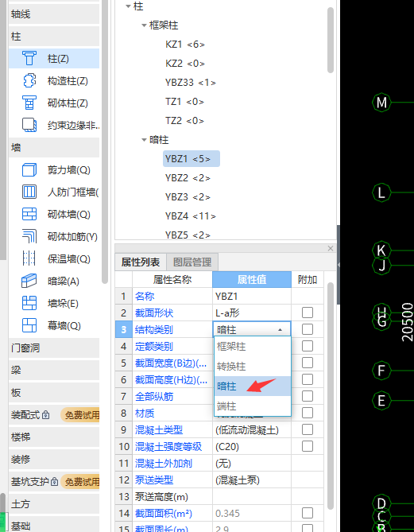Click the lock icon beside 基坑支护
Viewport: 414px width, 532px height.
(x=54, y=481)
